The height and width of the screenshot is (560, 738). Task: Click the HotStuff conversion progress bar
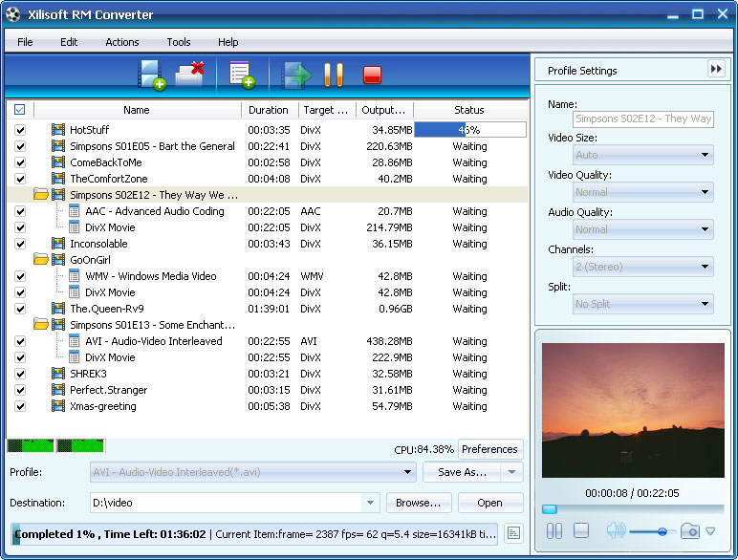point(469,129)
